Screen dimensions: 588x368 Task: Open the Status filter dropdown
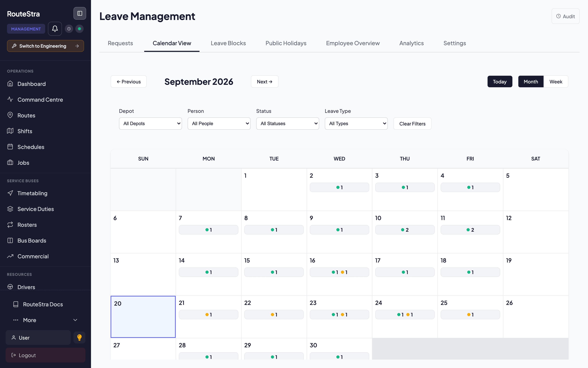pyautogui.click(x=288, y=124)
